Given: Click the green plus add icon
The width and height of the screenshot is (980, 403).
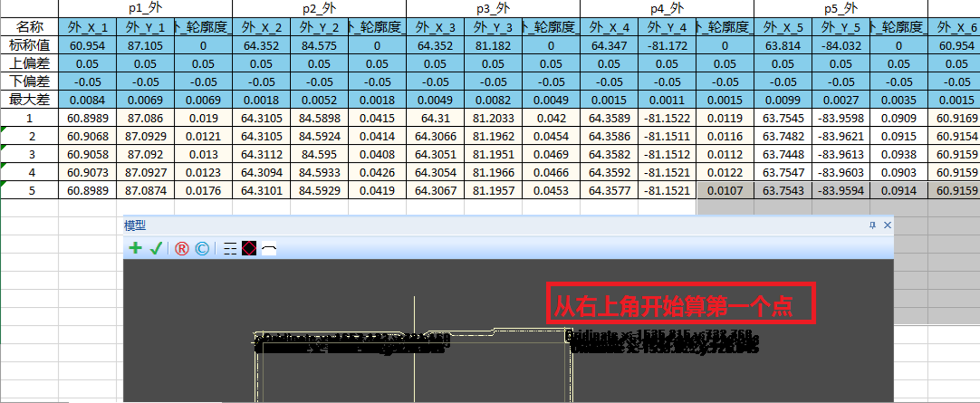Looking at the screenshot, I should 136,248.
